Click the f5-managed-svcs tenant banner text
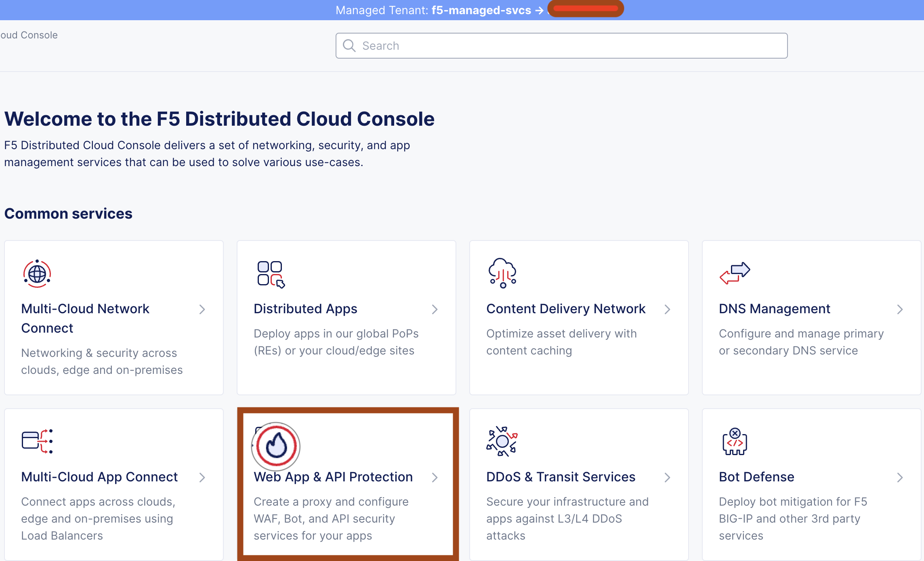This screenshot has height=561, width=924. 481,10
